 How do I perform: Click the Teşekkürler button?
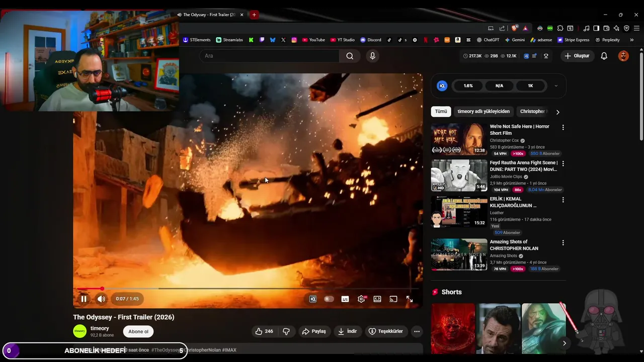tap(386, 331)
